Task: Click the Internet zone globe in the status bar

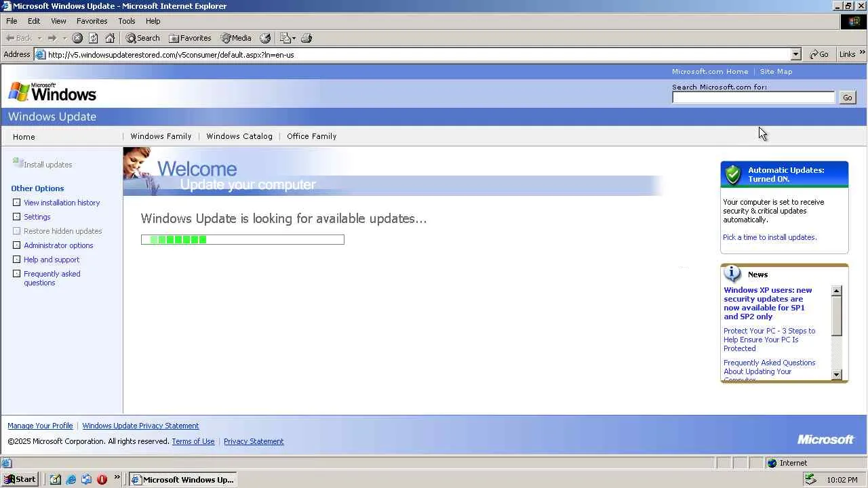Action: pos(772,464)
